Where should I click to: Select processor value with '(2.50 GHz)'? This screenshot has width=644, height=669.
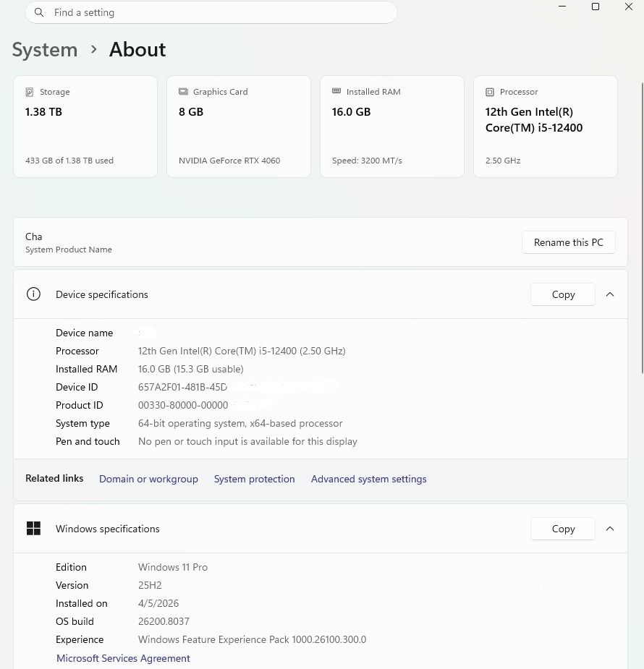[x=242, y=351]
